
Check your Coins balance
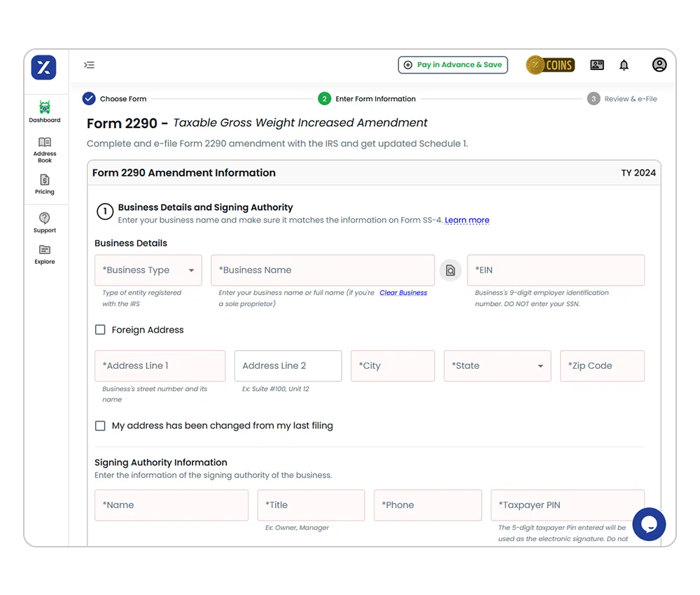click(x=550, y=64)
